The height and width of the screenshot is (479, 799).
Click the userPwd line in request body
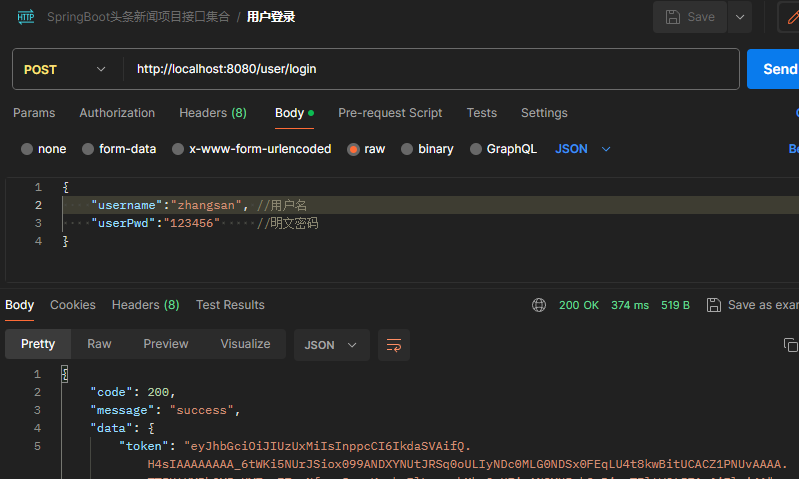click(x=431, y=223)
